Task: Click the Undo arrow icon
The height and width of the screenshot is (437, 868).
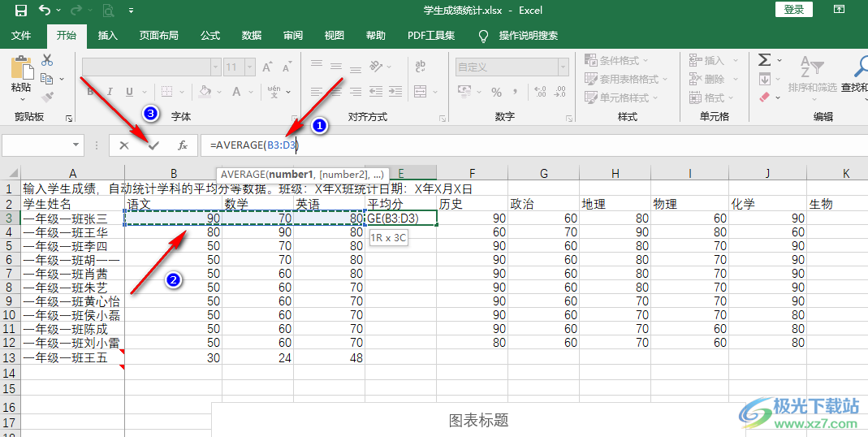Action: [x=45, y=10]
